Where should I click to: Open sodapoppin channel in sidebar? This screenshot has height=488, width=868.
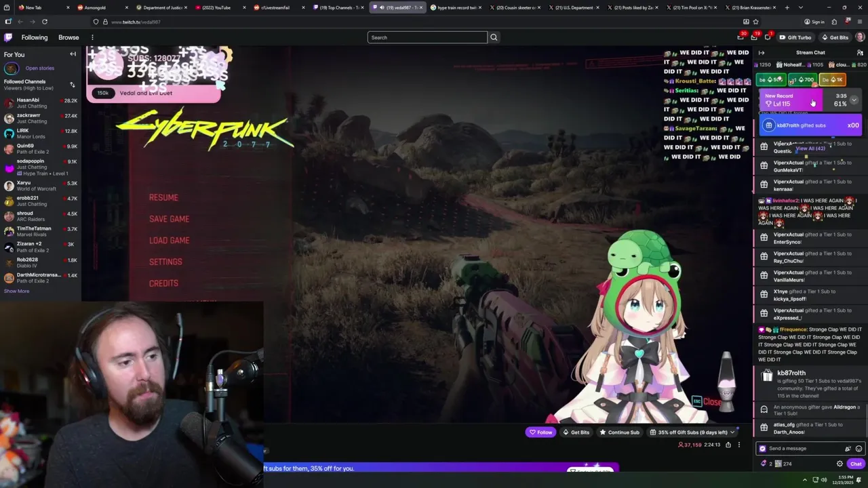click(41, 166)
